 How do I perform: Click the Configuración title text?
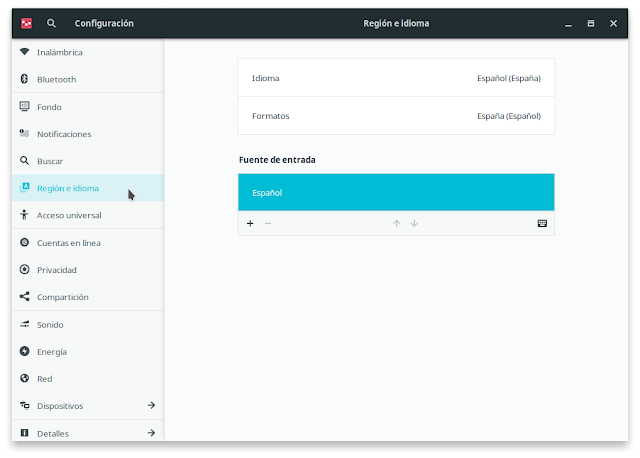click(104, 23)
